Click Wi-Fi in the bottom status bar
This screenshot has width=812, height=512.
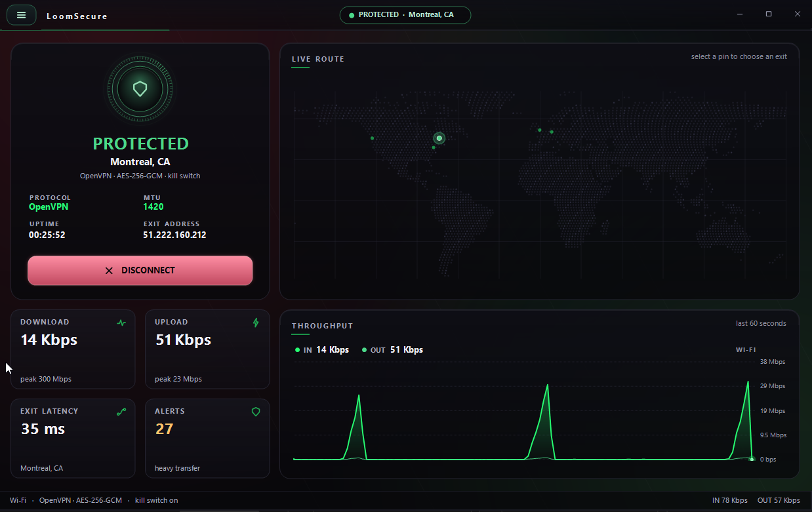18,500
